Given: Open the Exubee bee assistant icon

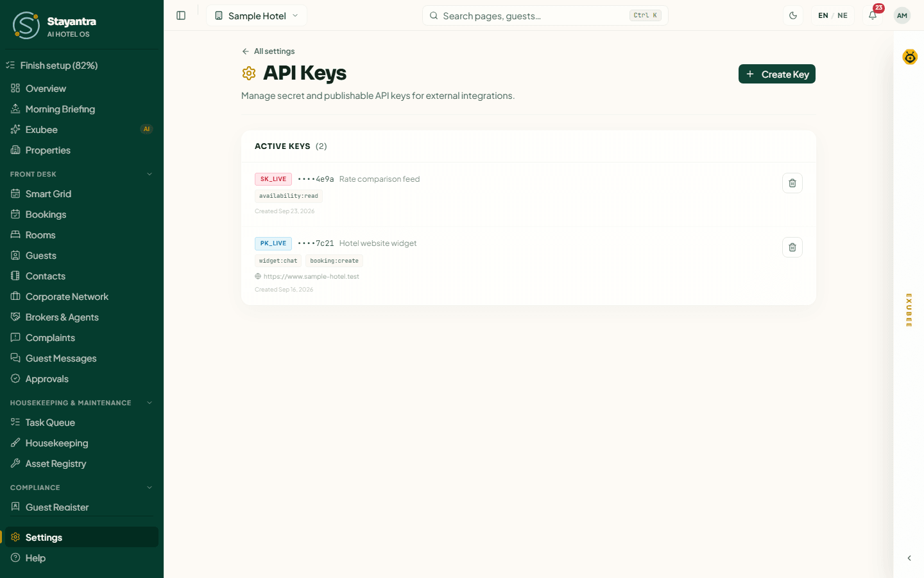Looking at the screenshot, I should (x=910, y=57).
